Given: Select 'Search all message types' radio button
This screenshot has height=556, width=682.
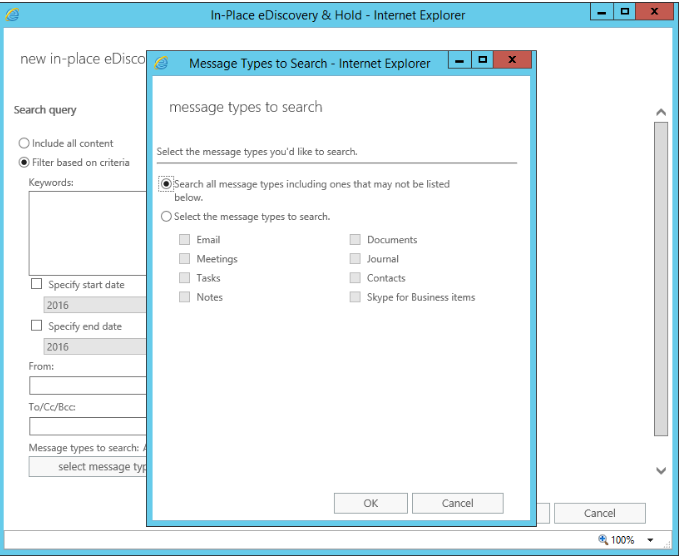Looking at the screenshot, I should [x=166, y=184].
